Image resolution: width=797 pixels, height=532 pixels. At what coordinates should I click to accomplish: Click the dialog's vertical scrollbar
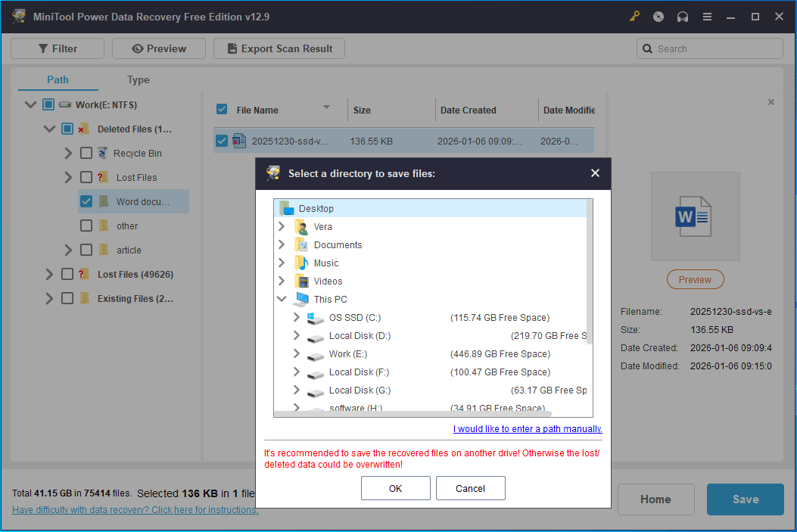tap(590, 272)
